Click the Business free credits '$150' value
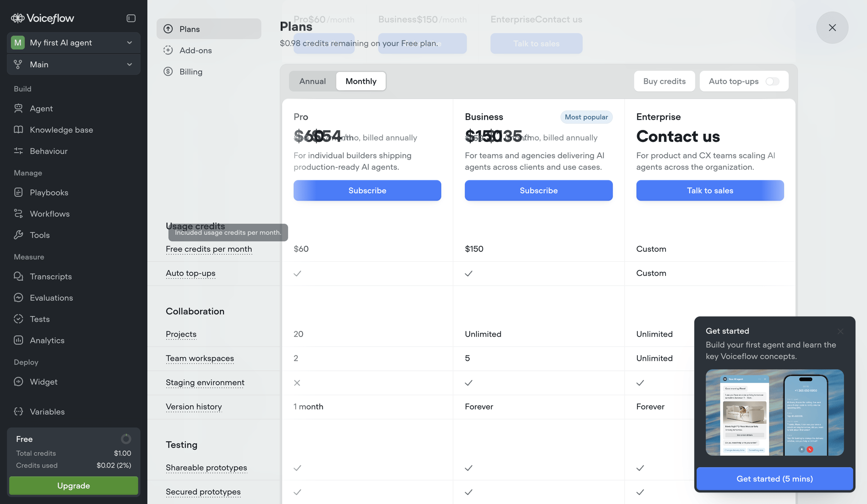The height and width of the screenshot is (504, 867). click(x=474, y=249)
